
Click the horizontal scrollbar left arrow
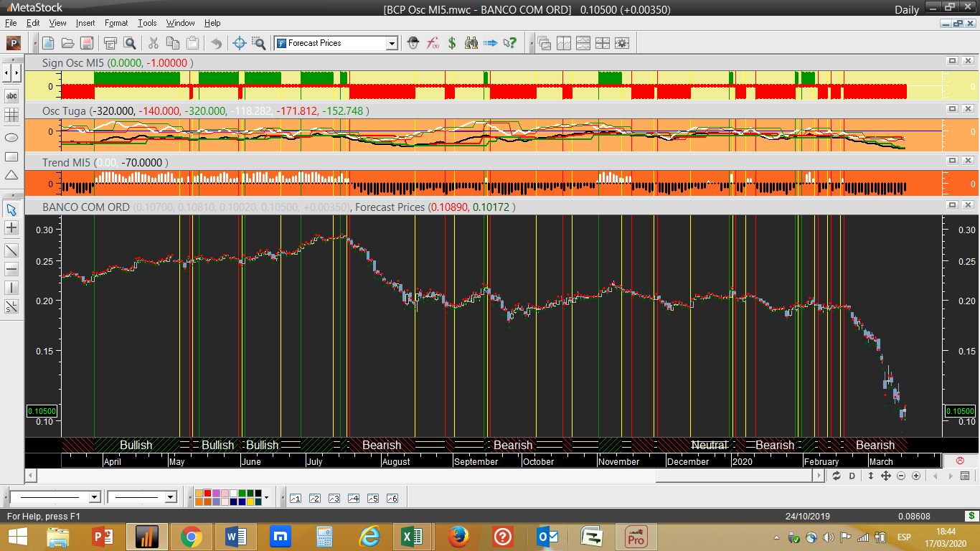pos(30,476)
